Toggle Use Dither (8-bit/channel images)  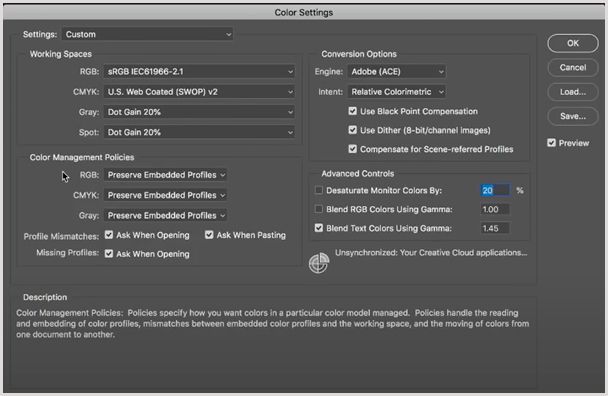(x=352, y=130)
